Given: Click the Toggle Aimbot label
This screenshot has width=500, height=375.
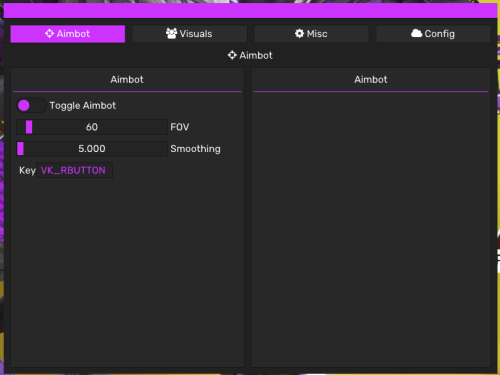Looking at the screenshot, I should tap(83, 106).
